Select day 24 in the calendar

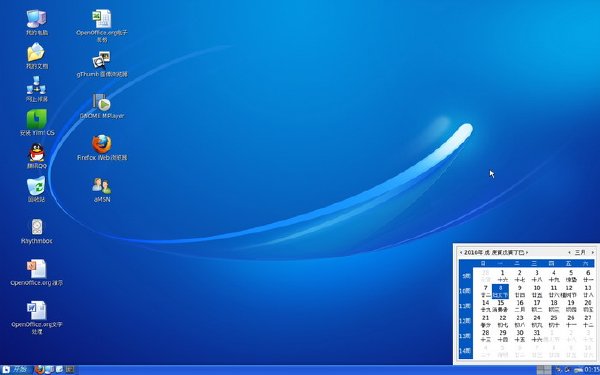click(x=537, y=321)
